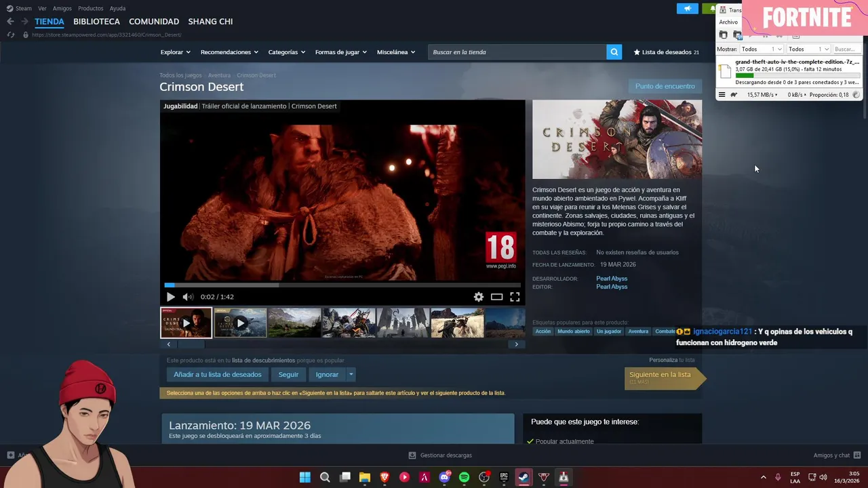Open the Categorías dropdown menu
Screen dimensions: 868x488
(286, 52)
